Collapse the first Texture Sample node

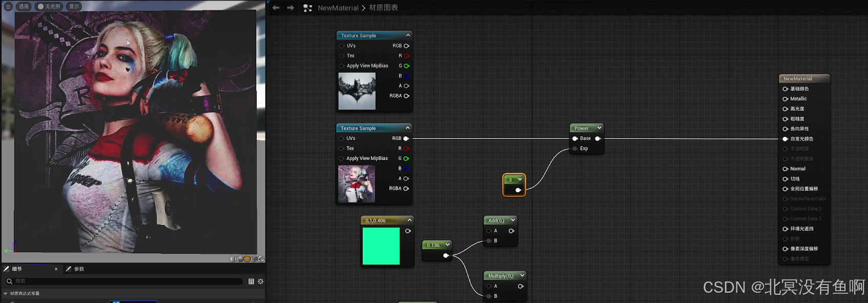click(408, 35)
